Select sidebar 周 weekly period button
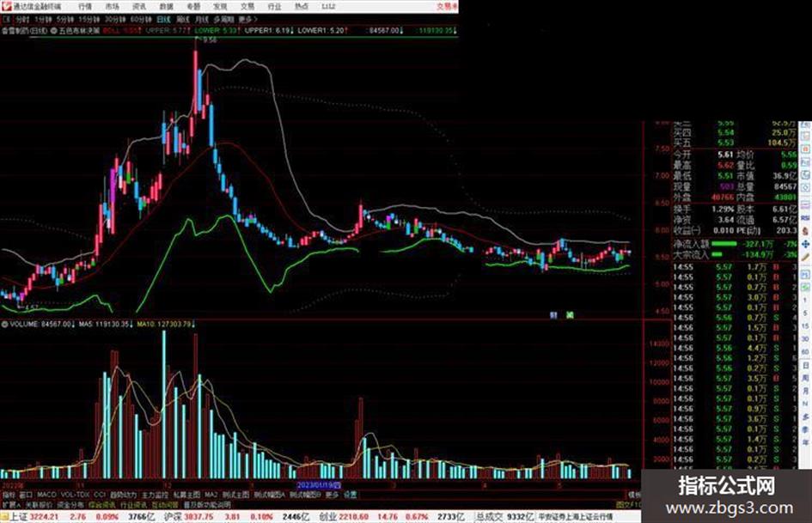Image resolution: width=812 pixels, height=523 pixels. (805, 379)
